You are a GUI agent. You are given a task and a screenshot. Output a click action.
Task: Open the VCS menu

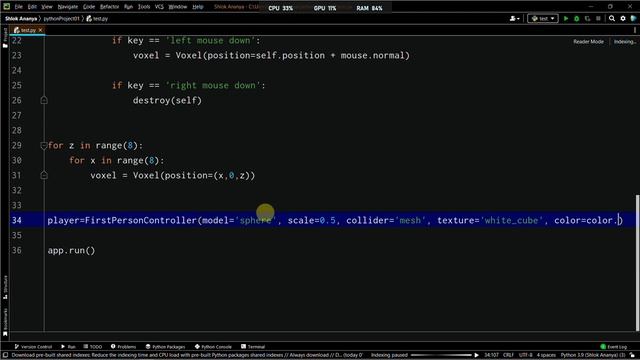[x=159, y=7]
